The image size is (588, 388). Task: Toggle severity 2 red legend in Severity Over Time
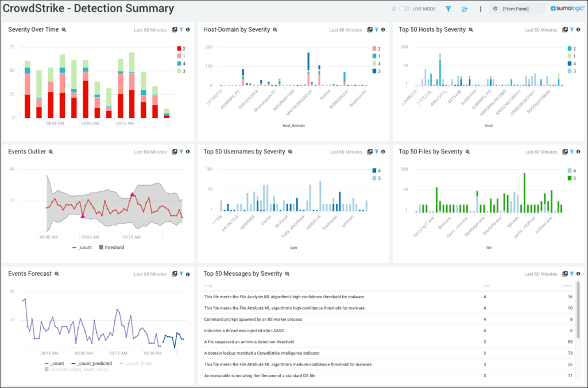(181, 48)
